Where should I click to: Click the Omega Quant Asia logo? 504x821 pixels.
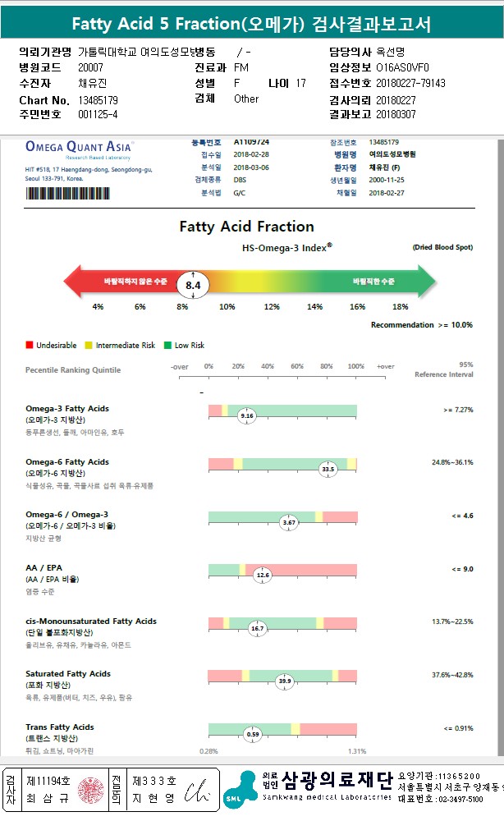click(x=80, y=149)
